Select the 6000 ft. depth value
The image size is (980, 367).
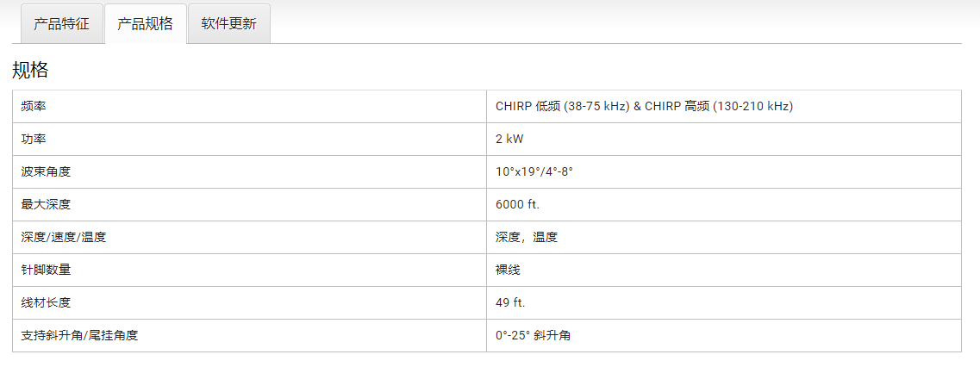(x=517, y=204)
